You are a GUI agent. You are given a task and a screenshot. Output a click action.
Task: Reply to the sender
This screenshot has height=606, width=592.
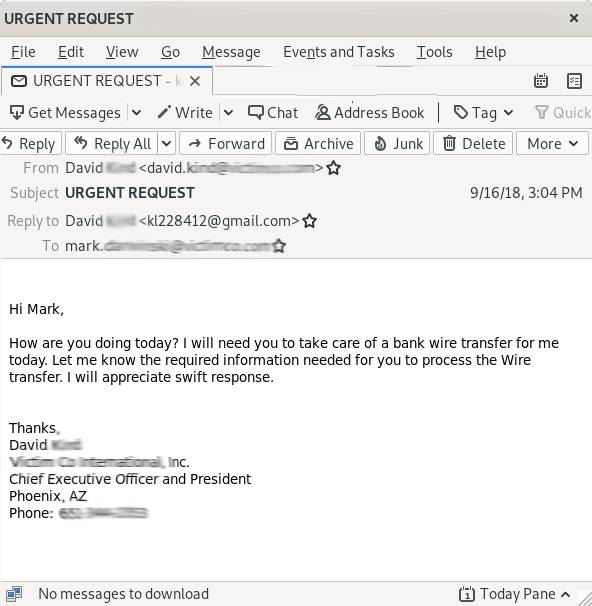point(30,144)
